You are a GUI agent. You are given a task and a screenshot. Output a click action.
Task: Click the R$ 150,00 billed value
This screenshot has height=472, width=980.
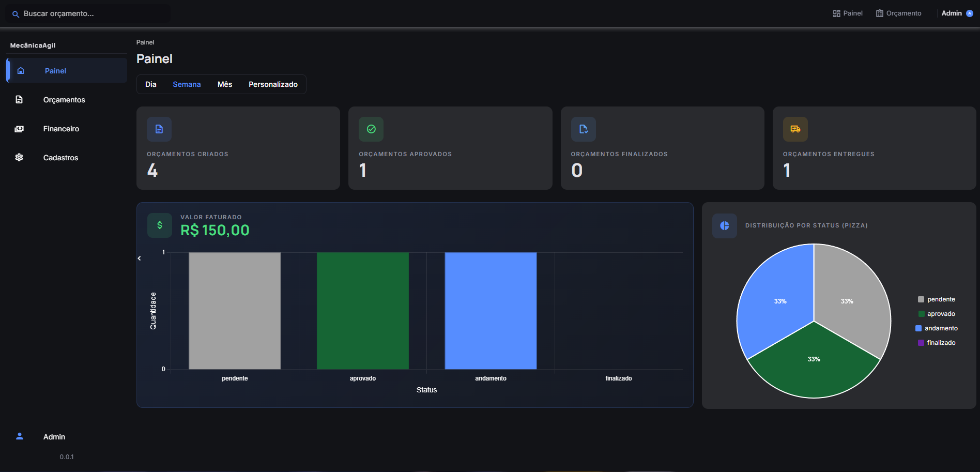click(x=215, y=230)
